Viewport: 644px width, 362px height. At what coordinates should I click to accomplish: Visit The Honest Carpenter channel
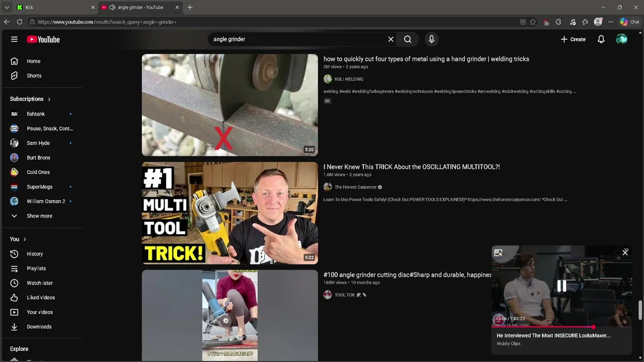[356, 187]
